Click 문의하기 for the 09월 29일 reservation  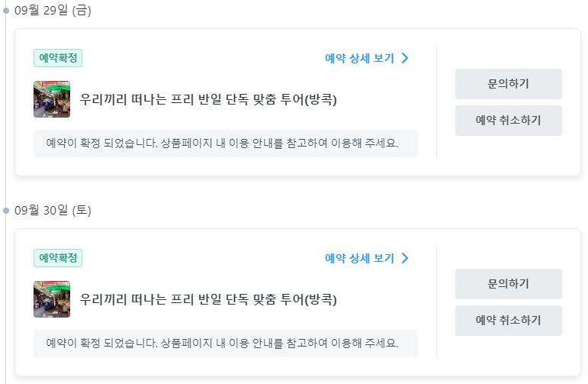coord(509,84)
